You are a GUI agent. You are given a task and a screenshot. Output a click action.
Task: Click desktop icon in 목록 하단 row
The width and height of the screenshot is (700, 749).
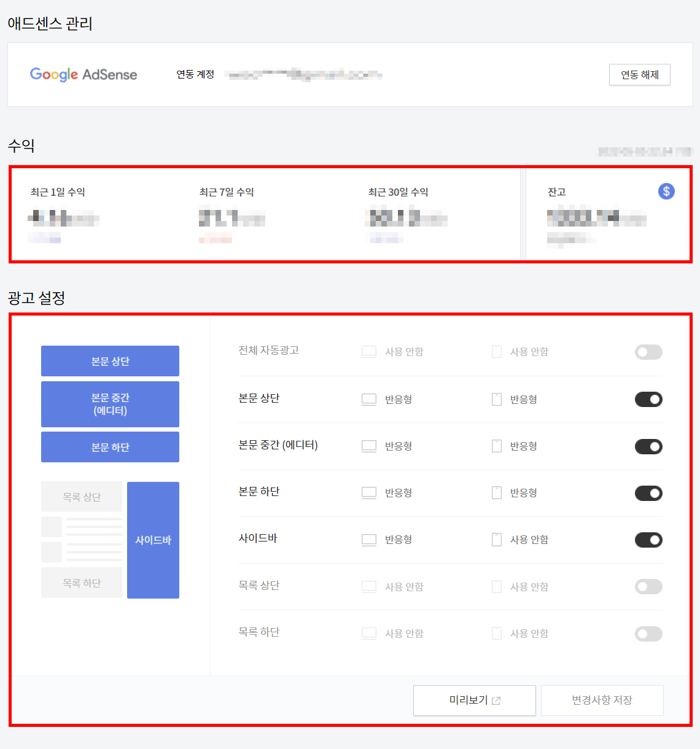(x=369, y=634)
